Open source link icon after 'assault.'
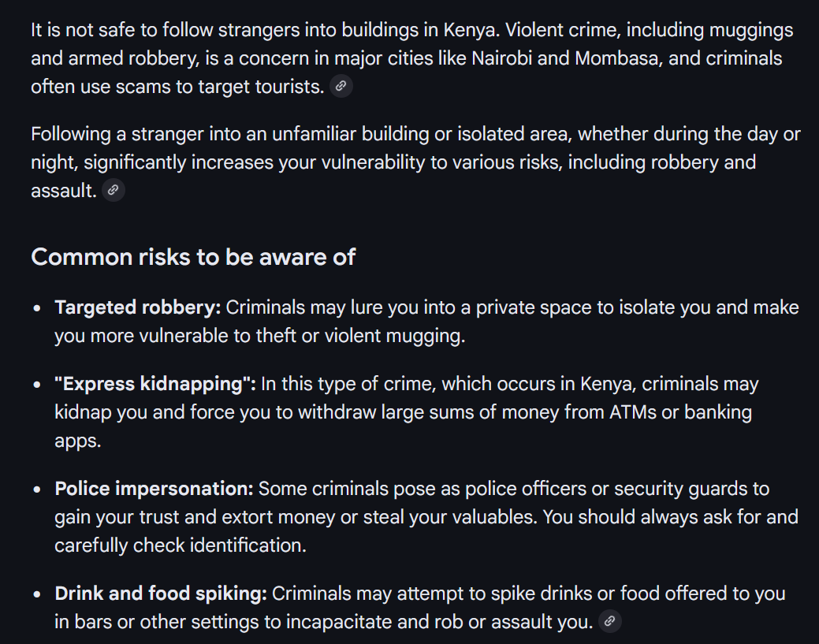 click(113, 190)
